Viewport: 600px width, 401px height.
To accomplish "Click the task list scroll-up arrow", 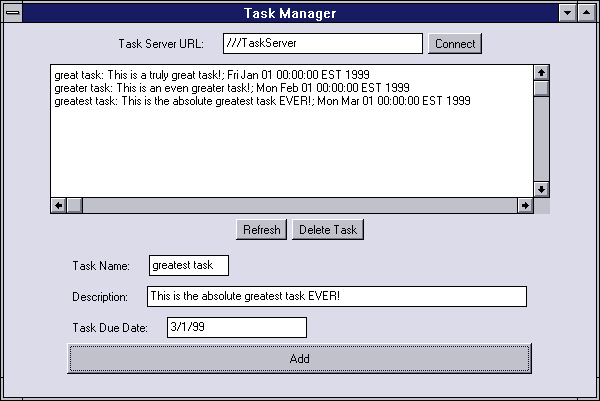I will coord(541,73).
